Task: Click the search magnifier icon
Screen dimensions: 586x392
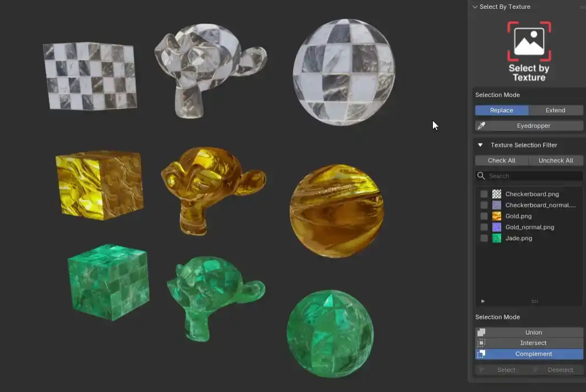Action: [481, 176]
